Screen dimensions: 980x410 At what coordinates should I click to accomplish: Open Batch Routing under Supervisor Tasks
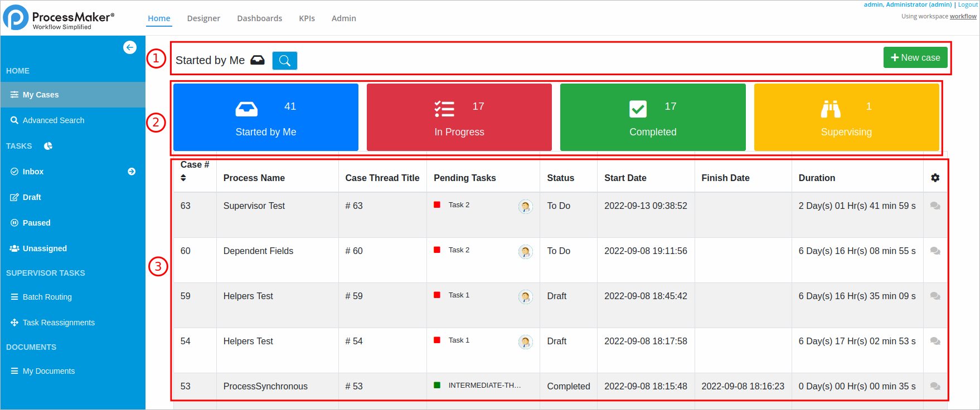click(47, 297)
